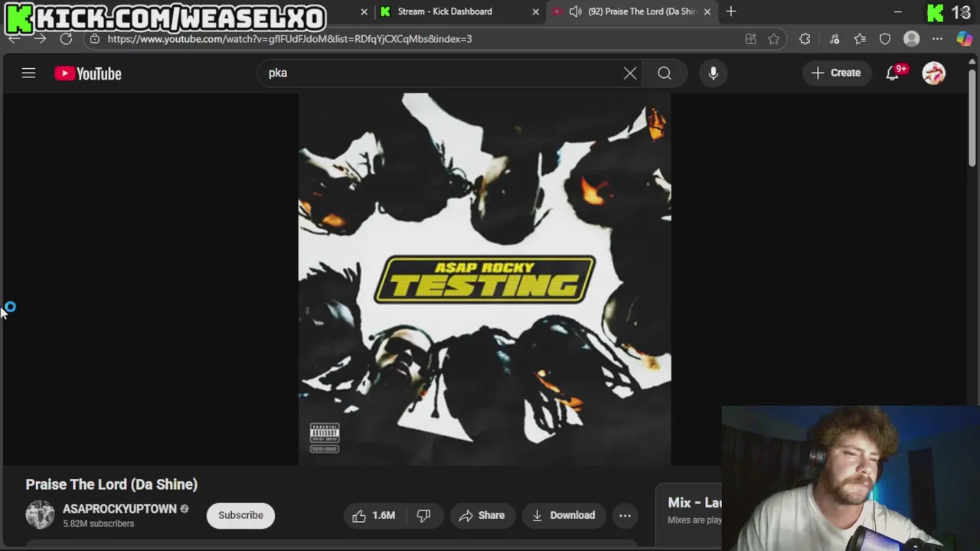Open browser extensions puzzle icon
The image size is (980, 551).
[x=805, y=39]
